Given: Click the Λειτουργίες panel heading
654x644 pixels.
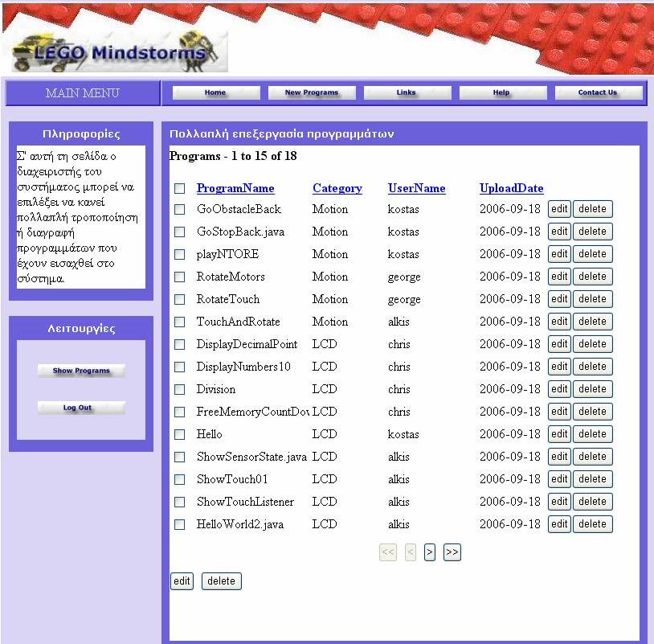Looking at the screenshot, I should coord(81,329).
